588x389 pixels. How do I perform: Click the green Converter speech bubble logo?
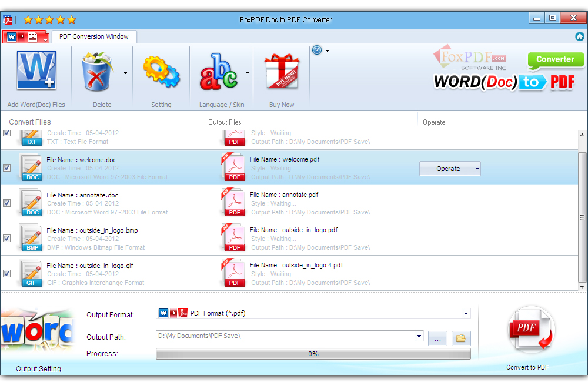(x=556, y=61)
